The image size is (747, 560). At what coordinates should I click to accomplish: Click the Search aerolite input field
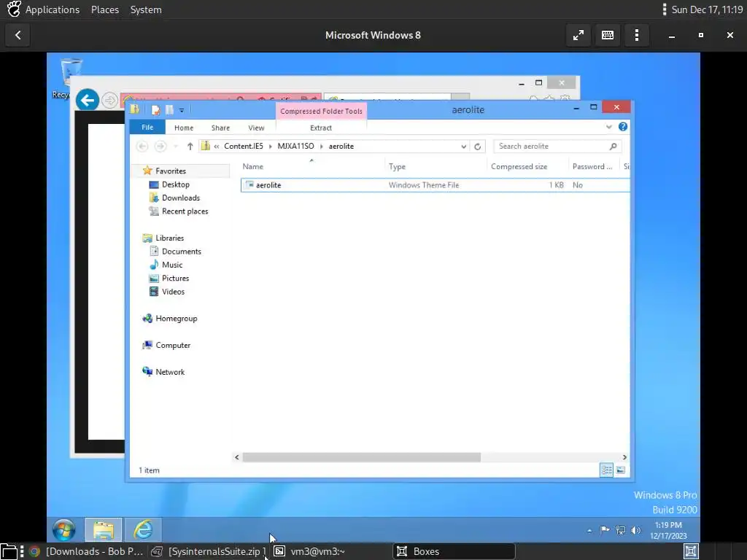coord(553,146)
